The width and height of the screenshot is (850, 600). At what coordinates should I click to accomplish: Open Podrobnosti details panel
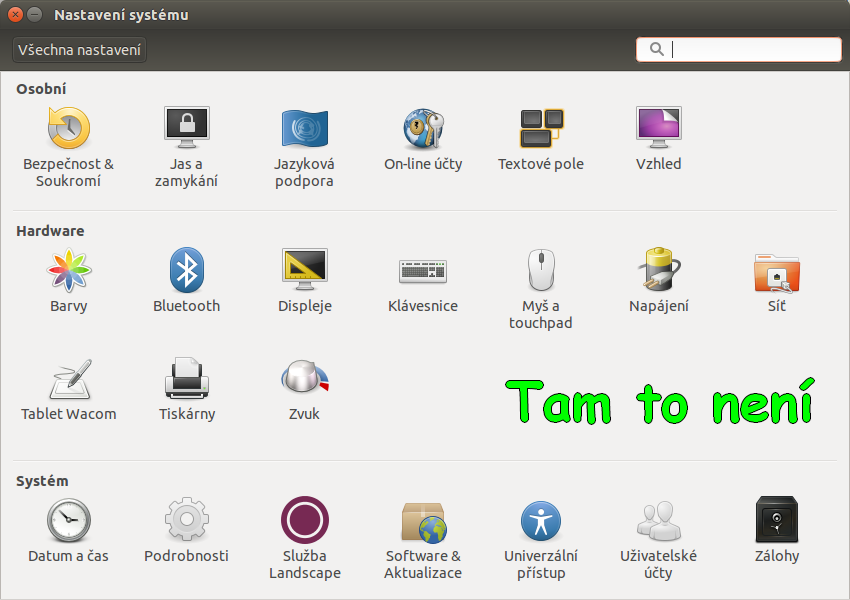point(186,531)
